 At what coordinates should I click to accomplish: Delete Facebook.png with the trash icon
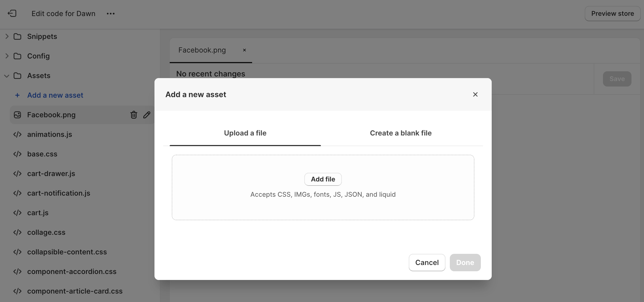(x=134, y=115)
